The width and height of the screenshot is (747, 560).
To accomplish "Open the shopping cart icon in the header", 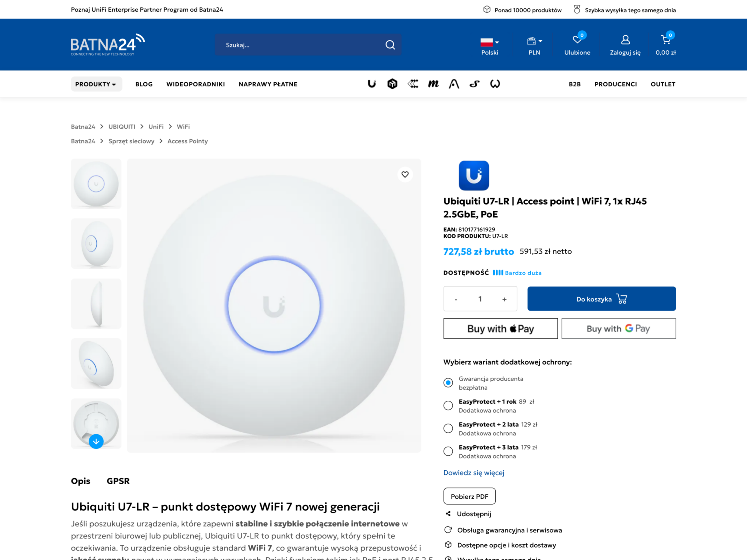I will [665, 39].
